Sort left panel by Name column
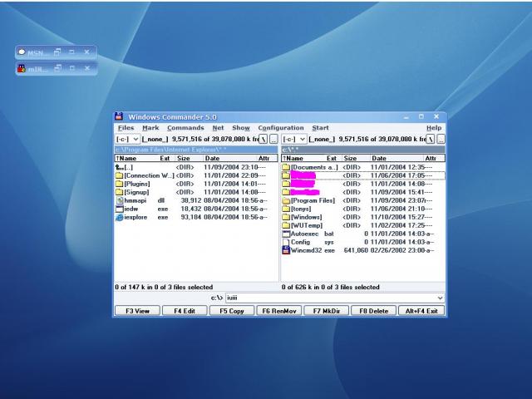The height and width of the screenshot is (399, 532). (x=136, y=158)
